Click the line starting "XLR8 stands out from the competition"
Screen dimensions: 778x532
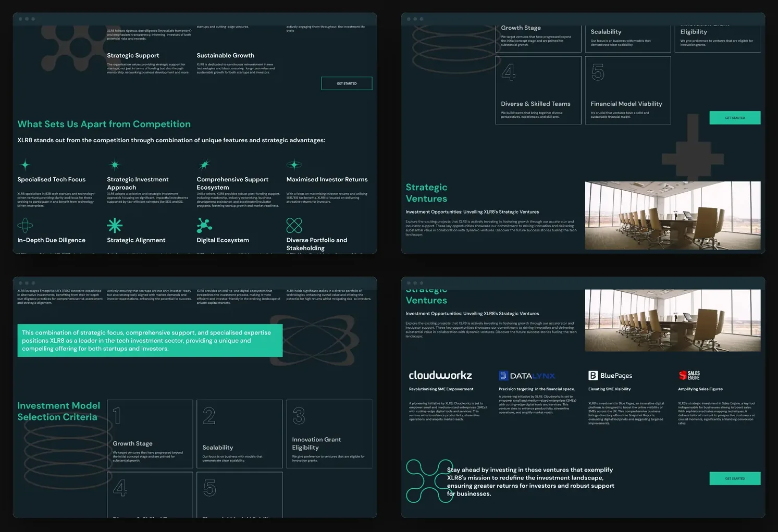pos(171,140)
